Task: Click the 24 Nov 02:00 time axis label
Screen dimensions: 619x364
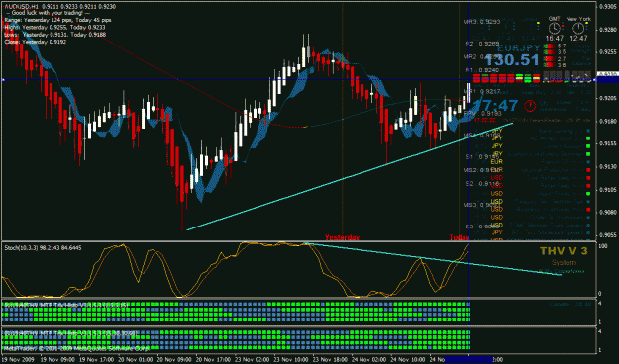Action: tap(368, 360)
